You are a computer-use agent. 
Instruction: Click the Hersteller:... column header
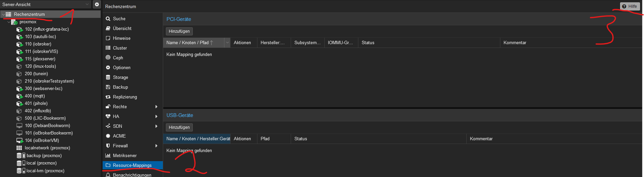[x=274, y=43]
